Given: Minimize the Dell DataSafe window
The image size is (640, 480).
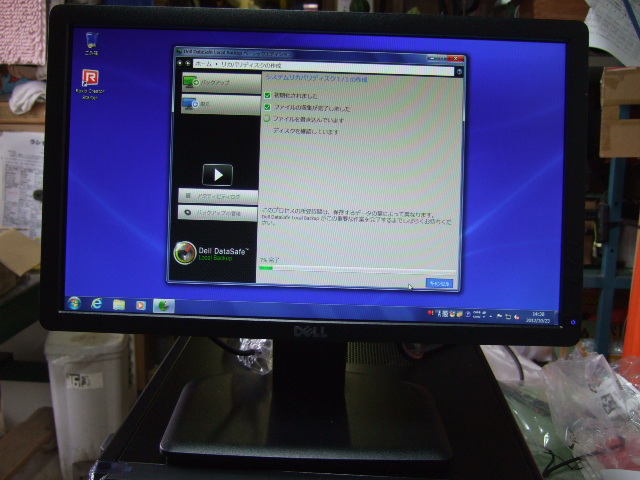Looking at the screenshot, I should coord(432,59).
